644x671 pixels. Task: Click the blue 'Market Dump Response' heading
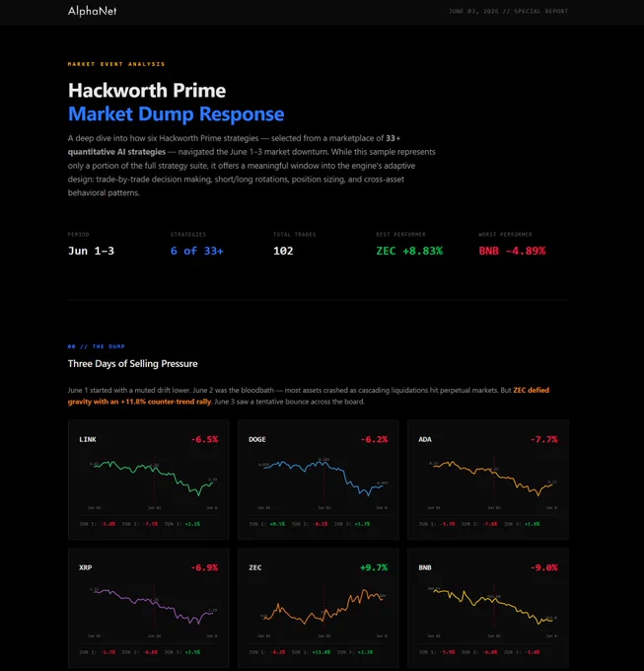[x=176, y=113]
